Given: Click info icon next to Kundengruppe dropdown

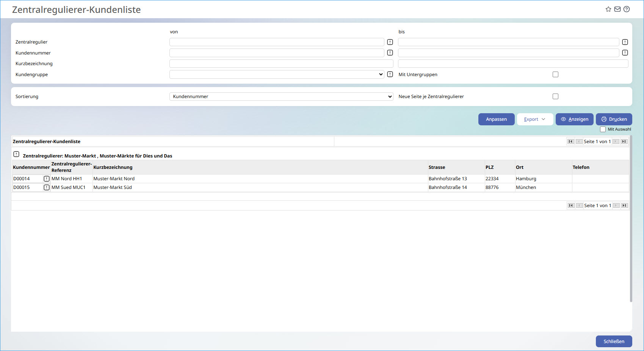Looking at the screenshot, I should click(x=390, y=74).
